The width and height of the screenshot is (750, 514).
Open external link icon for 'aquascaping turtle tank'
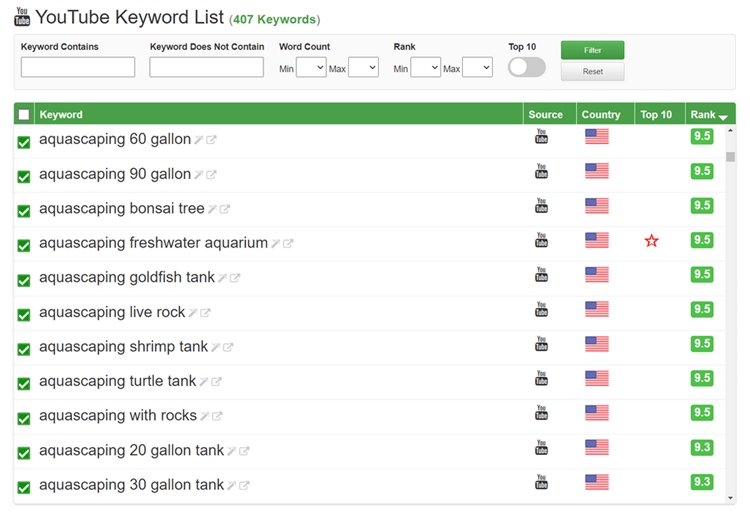tap(216, 382)
